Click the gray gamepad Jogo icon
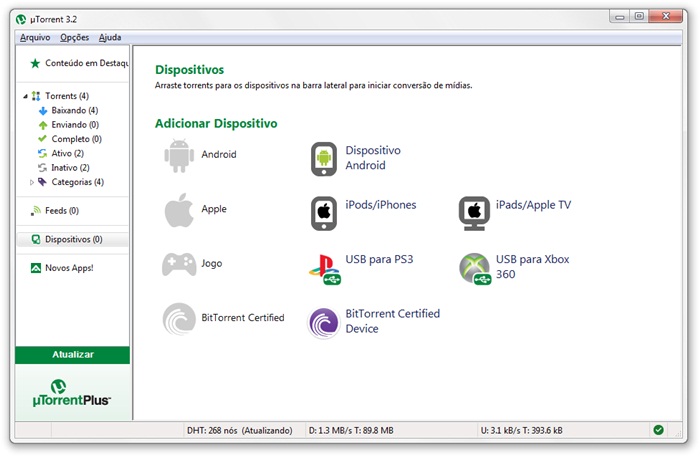This screenshot has height=457, width=700. click(179, 264)
